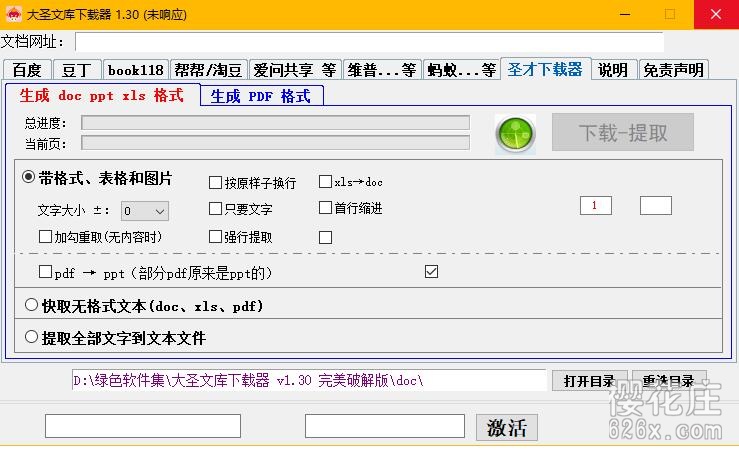Open the 维普...等 tab
This screenshot has width=739, height=450.
382,70
